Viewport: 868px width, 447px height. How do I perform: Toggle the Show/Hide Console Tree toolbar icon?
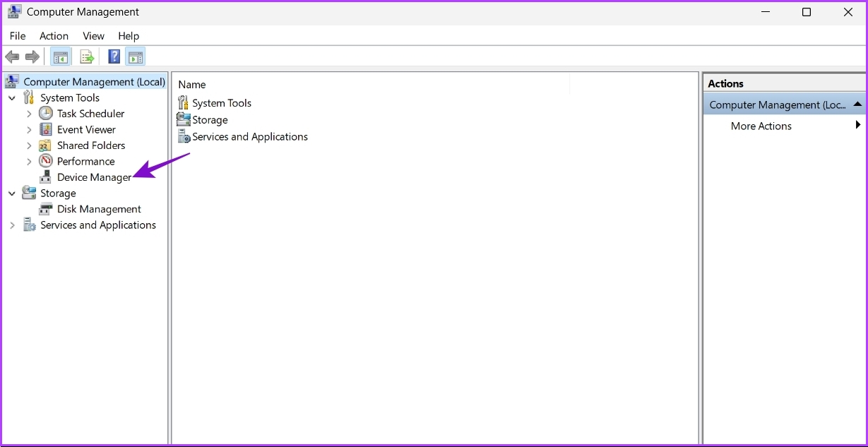[61, 56]
